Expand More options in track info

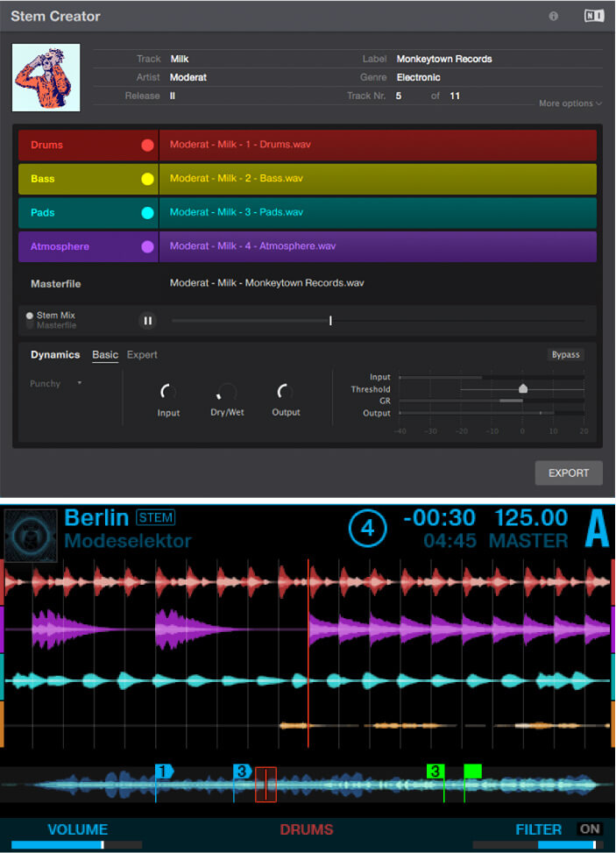[x=570, y=103]
